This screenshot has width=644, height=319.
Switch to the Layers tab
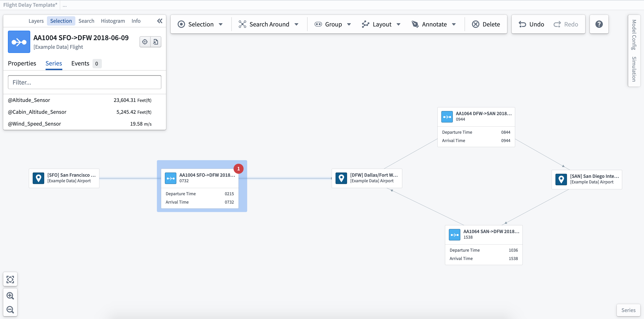(36, 21)
